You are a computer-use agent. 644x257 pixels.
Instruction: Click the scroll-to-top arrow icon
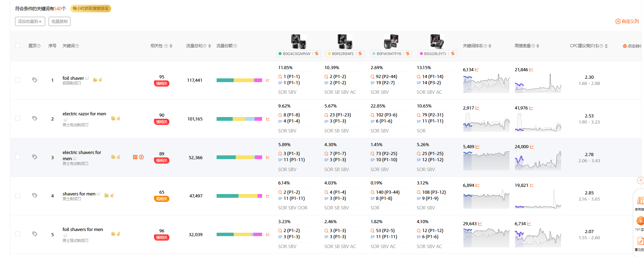pyautogui.click(x=640, y=180)
